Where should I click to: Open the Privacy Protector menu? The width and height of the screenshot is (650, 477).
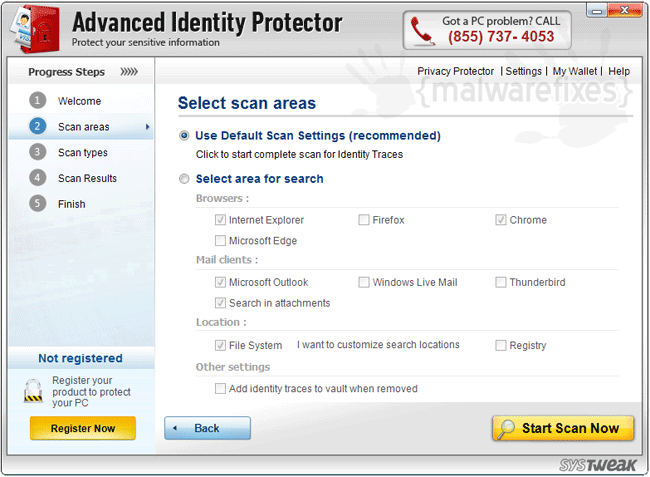click(x=455, y=71)
